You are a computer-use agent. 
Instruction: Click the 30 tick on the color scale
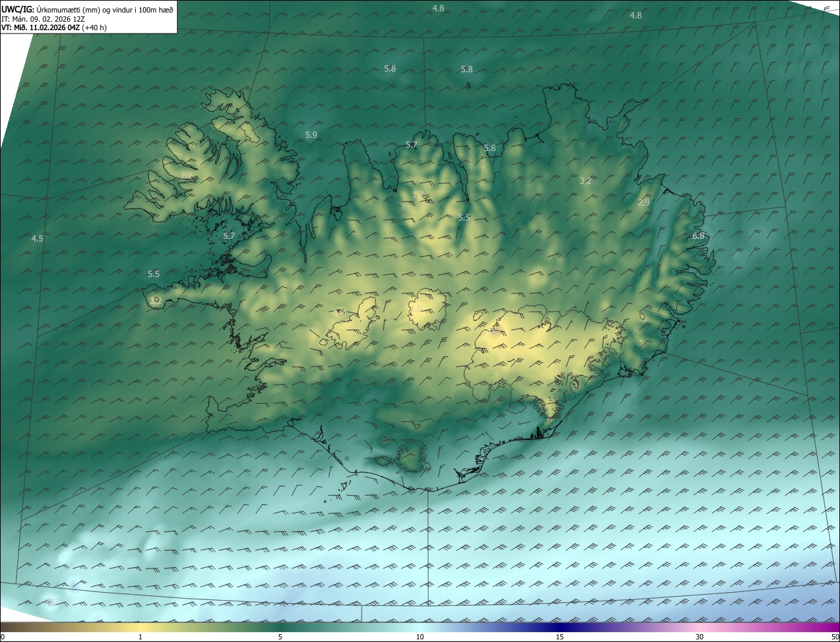700,637
